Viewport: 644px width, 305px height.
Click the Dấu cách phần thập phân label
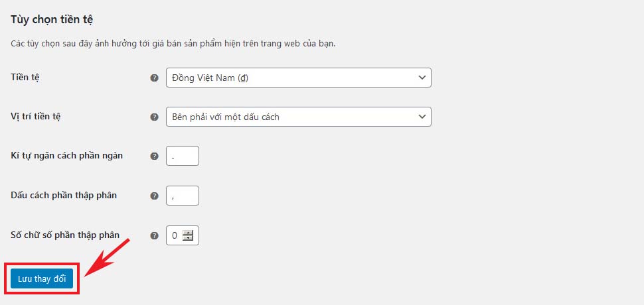pos(64,196)
